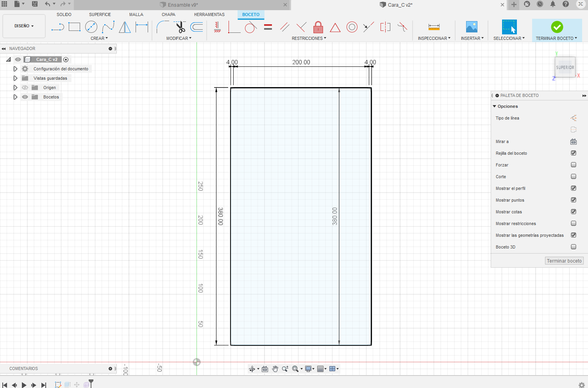Open the notifications bell
This screenshot has width=588, height=388.
pos(553,4)
